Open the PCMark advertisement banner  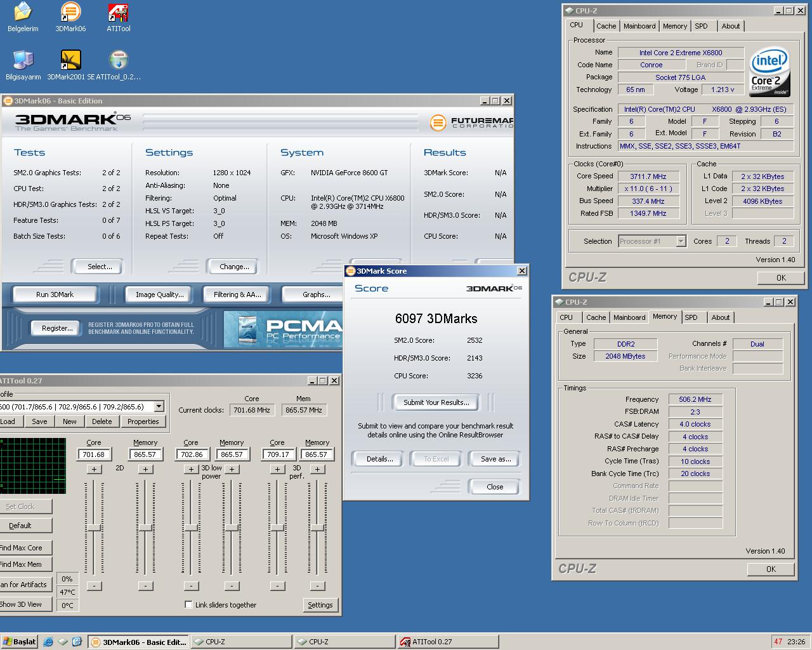283,329
